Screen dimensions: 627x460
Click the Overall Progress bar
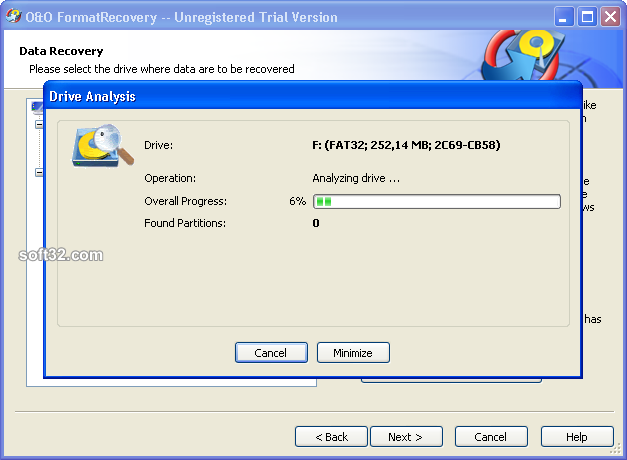pyautogui.click(x=437, y=202)
